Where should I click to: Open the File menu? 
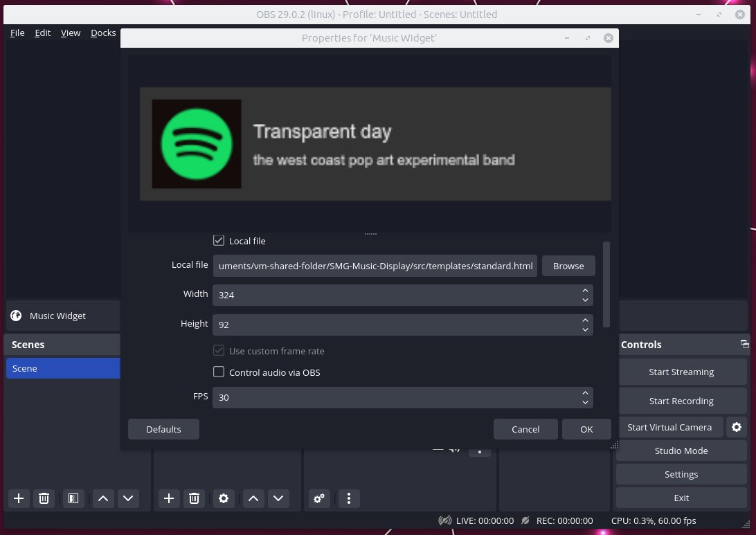[17, 33]
